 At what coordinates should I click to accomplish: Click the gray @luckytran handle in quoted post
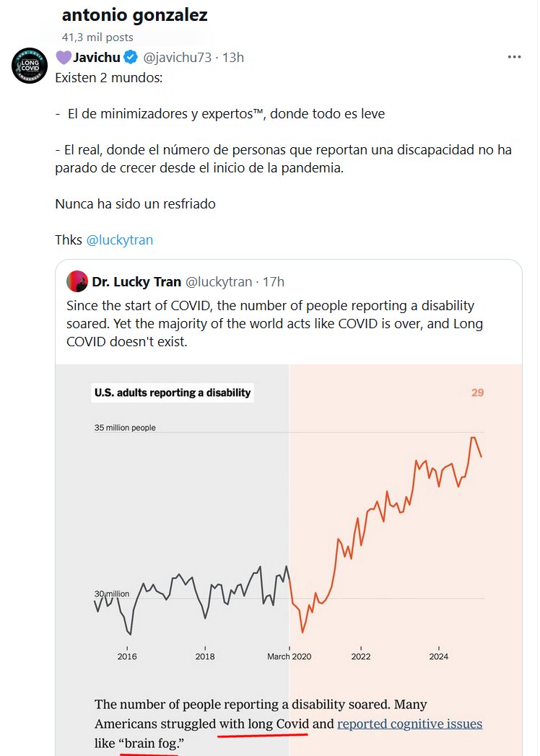tap(219, 281)
